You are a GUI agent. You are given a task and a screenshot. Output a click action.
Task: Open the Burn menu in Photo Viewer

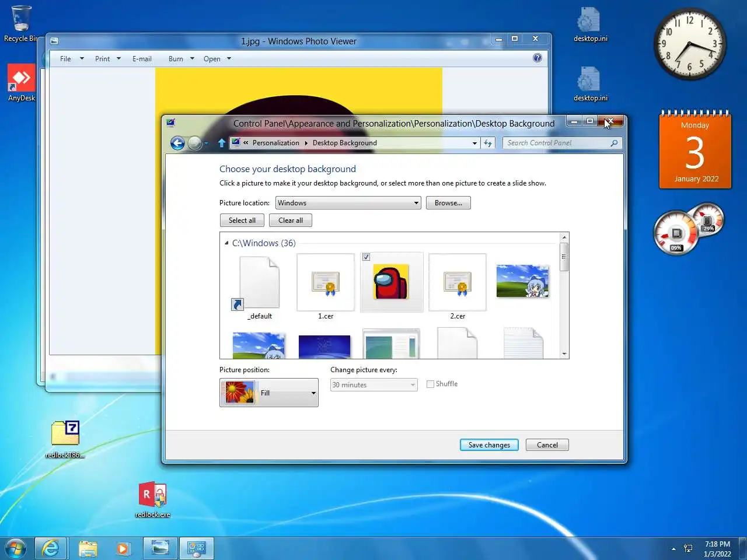(x=181, y=59)
